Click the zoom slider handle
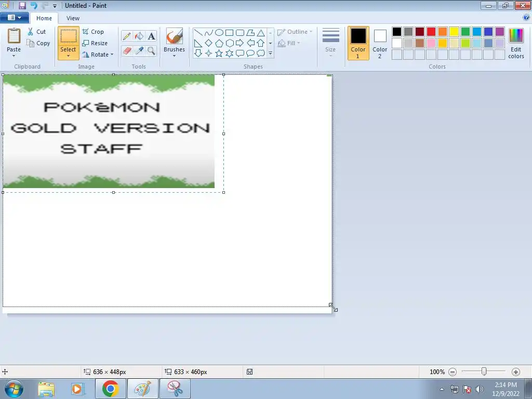532x399 pixels. point(484,371)
